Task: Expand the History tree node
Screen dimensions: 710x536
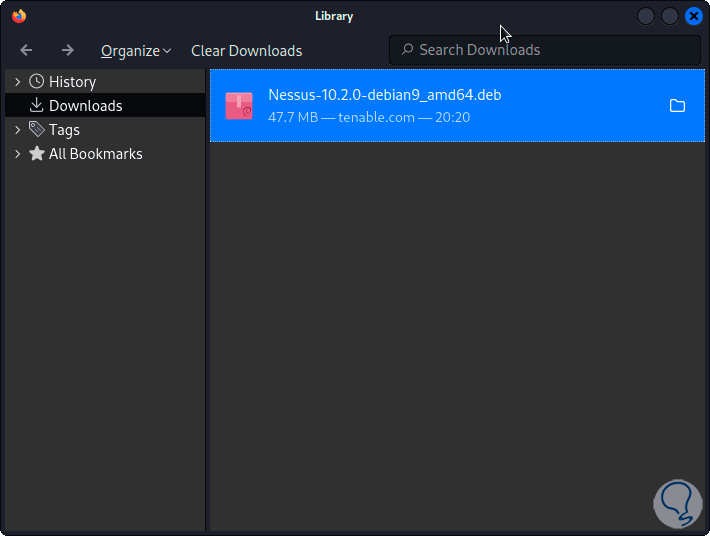Action: [17, 82]
